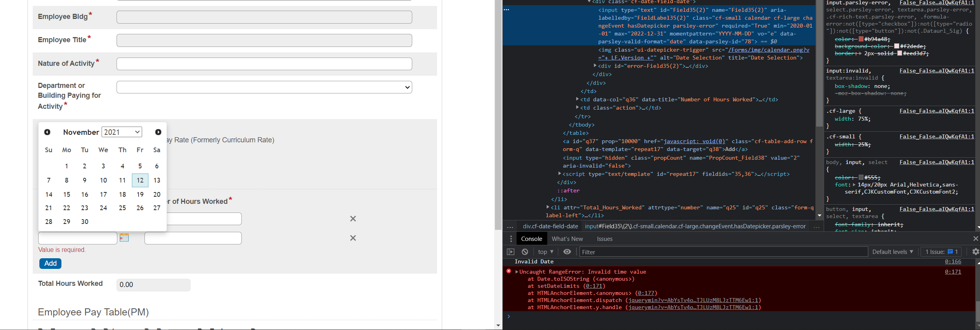
Task: Expand the font shorthand property
Action: pos(854,185)
